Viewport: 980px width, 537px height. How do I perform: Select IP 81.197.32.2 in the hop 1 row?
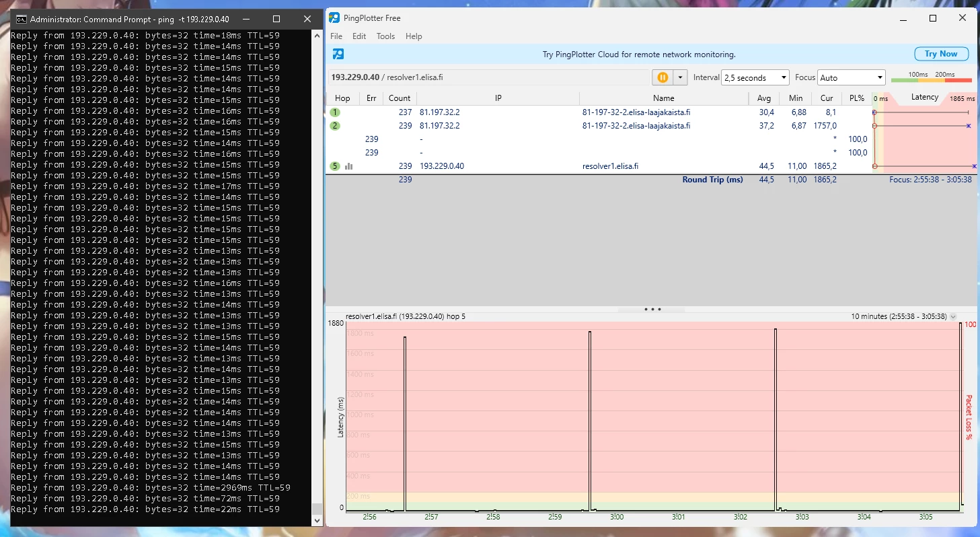[x=440, y=112]
